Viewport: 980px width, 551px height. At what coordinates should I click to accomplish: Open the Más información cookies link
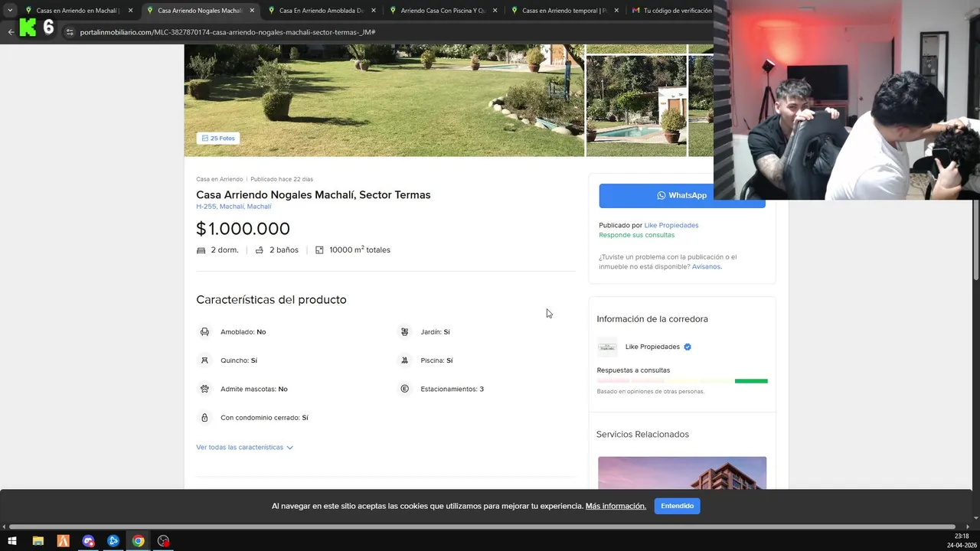pyautogui.click(x=616, y=506)
